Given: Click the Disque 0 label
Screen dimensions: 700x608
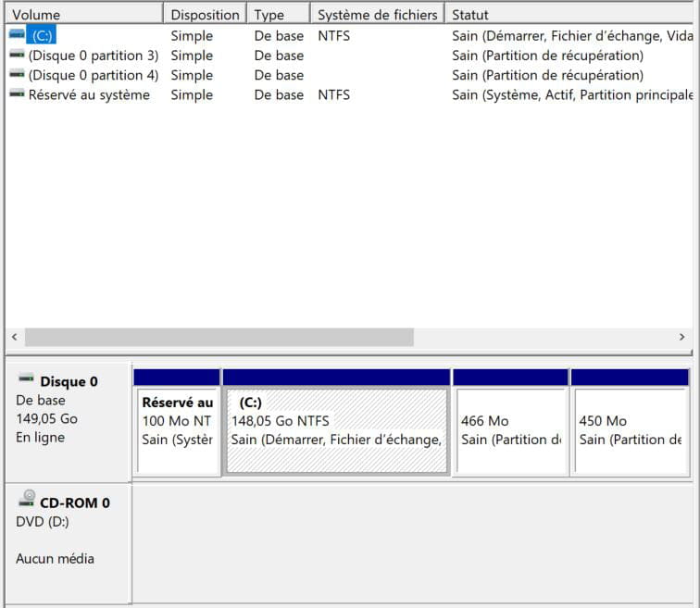Looking at the screenshot, I should 69,382.
